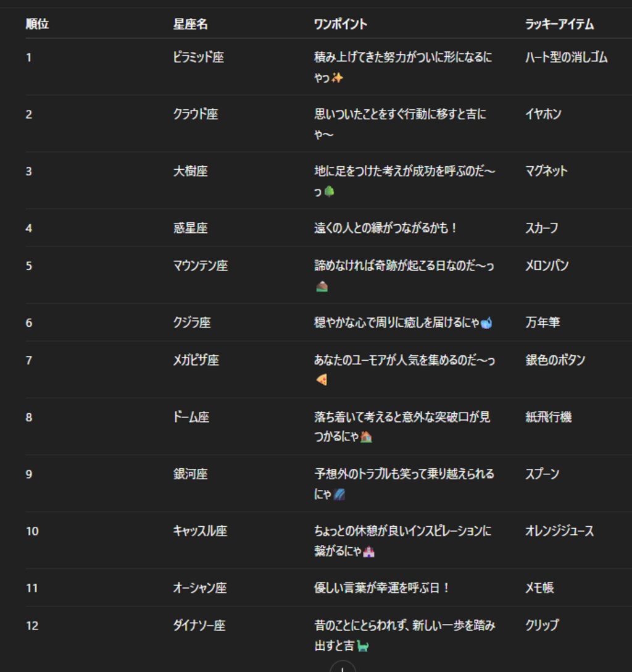
Task: Click the galaxy emoji in the 銀河座 row
Action: (x=339, y=494)
